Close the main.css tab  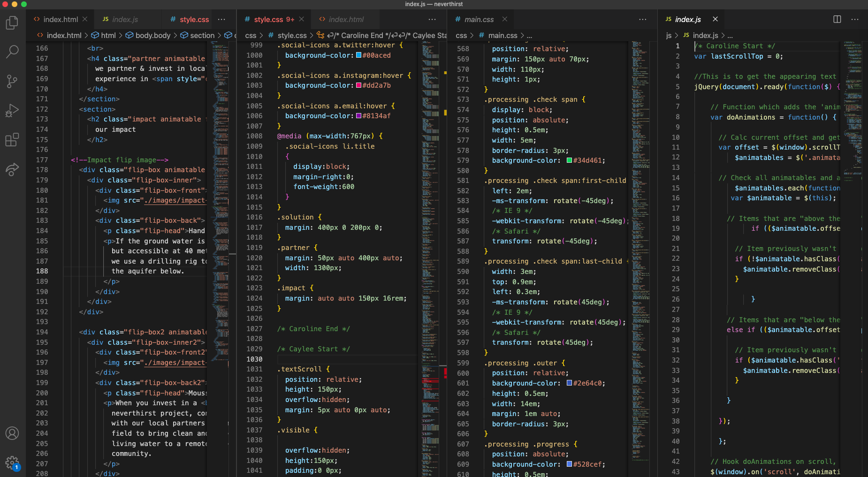505,19
